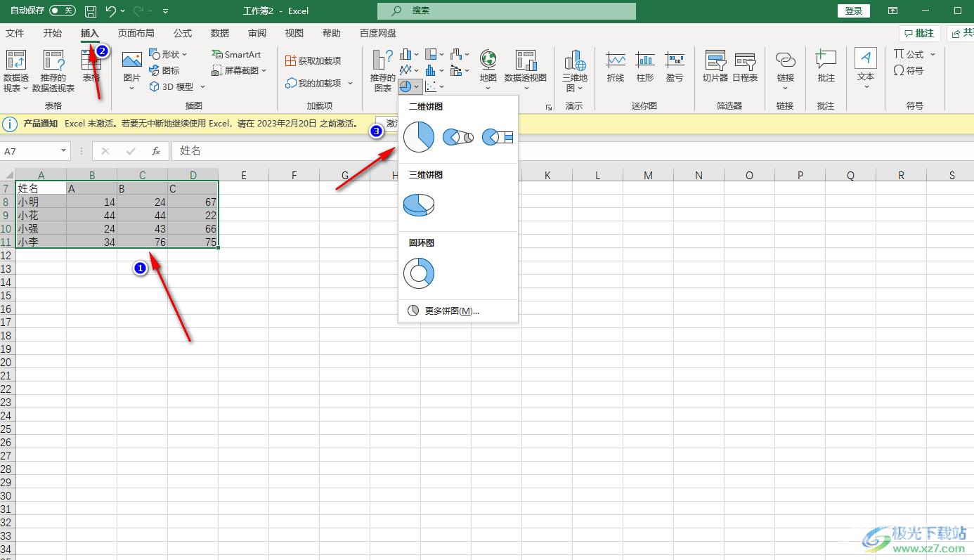Image resolution: width=974 pixels, height=560 pixels.
Task: Open the PivotTable button
Action: point(16,71)
